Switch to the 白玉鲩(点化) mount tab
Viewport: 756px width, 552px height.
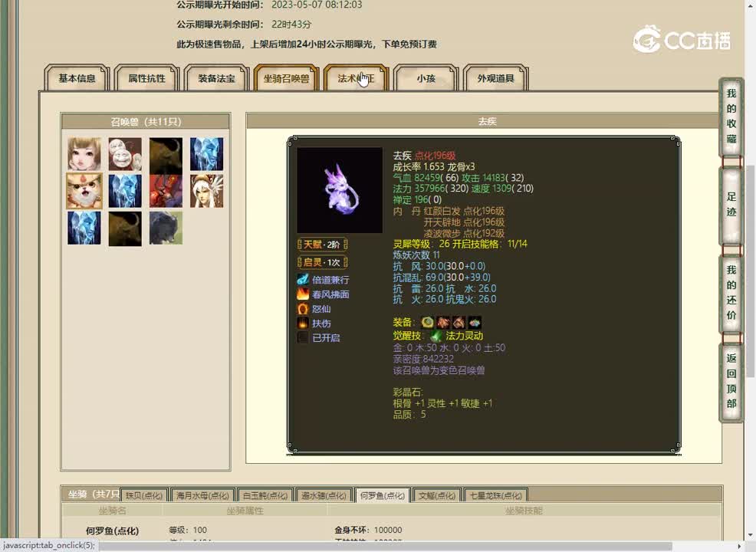(x=265, y=495)
